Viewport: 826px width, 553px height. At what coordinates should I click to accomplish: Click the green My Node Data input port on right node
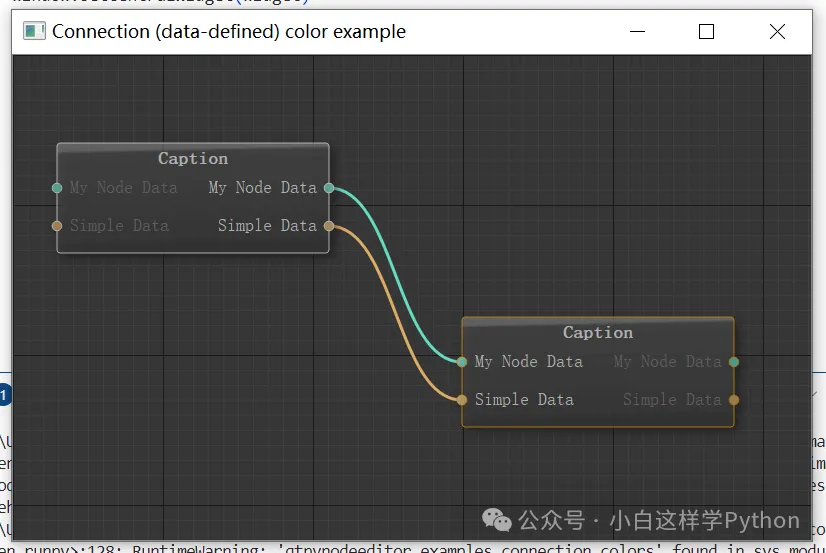click(462, 362)
